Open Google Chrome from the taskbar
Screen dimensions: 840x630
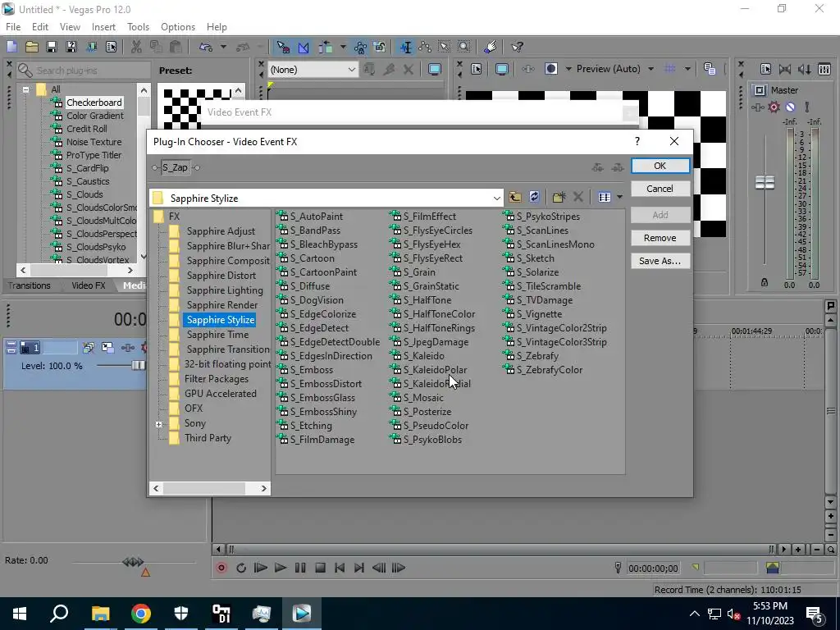[141, 614]
